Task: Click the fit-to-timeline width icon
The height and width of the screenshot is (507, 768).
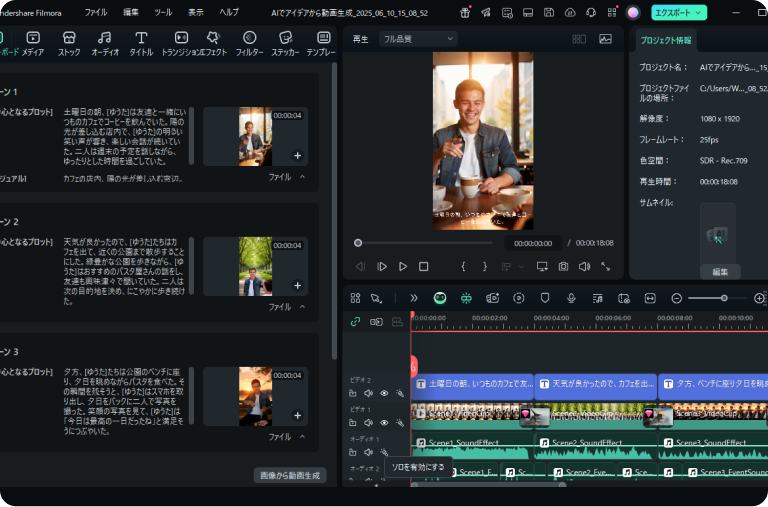Action: (x=650, y=298)
